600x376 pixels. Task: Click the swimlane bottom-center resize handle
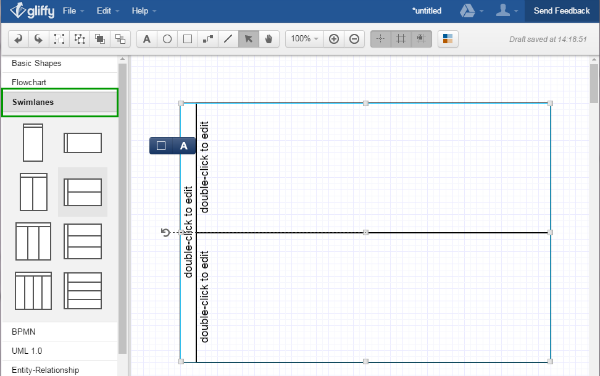click(366, 361)
